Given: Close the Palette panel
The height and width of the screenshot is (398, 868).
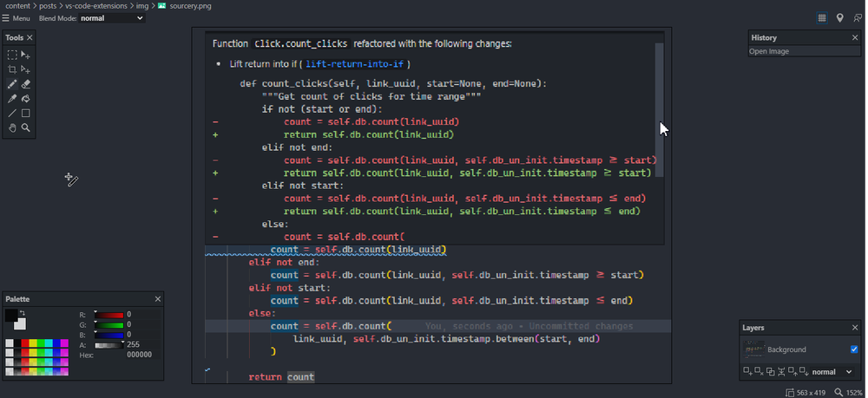Looking at the screenshot, I should pos(158,299).
